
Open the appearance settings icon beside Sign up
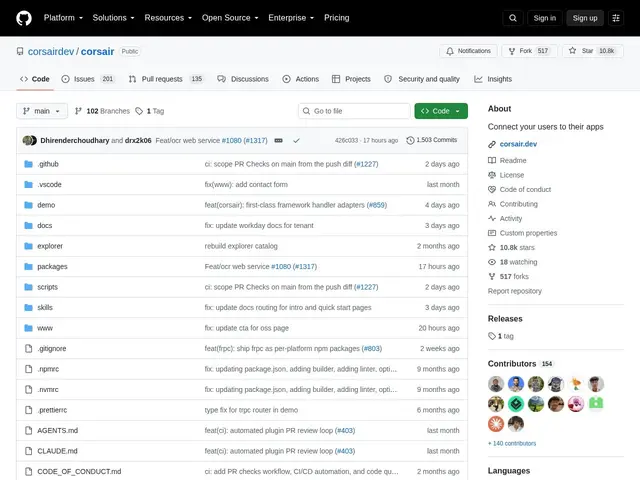(x=616, y=18)
